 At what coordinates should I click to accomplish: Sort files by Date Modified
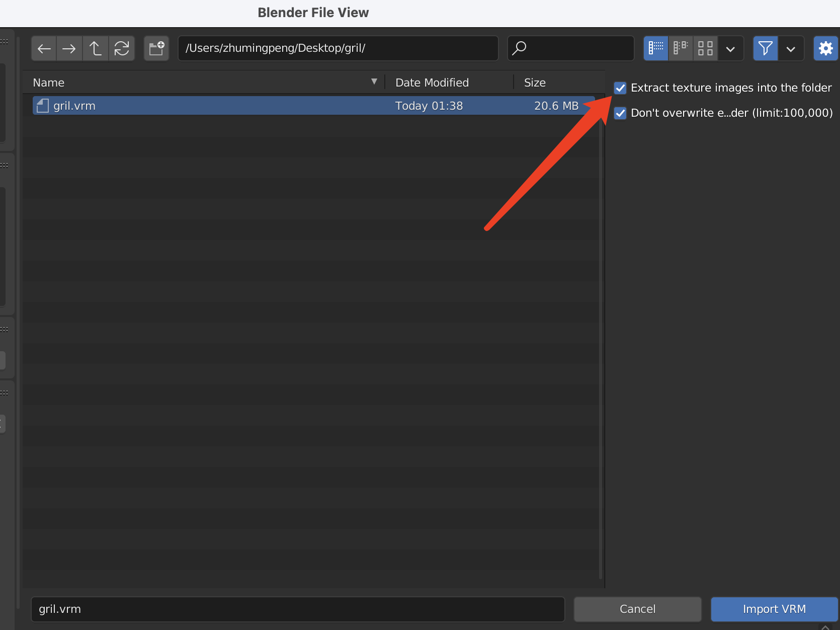pyautogui.click(x=432, y=82)
